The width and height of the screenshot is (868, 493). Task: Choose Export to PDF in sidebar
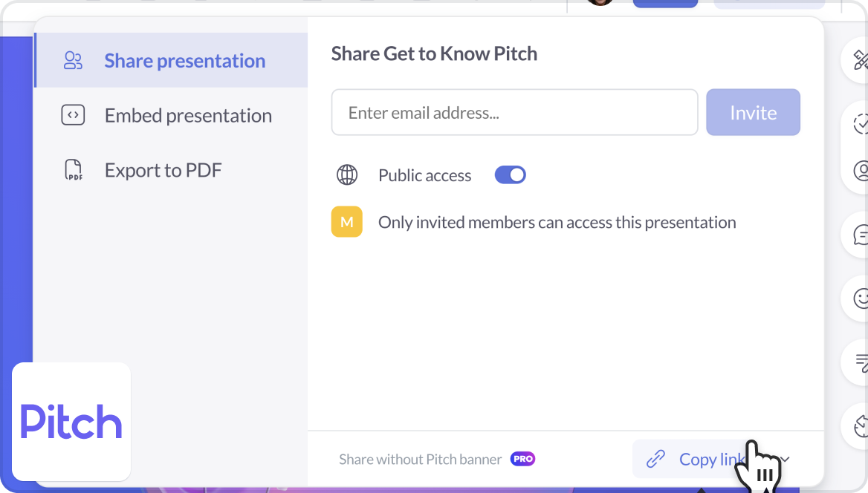click(x=171, y=170)
